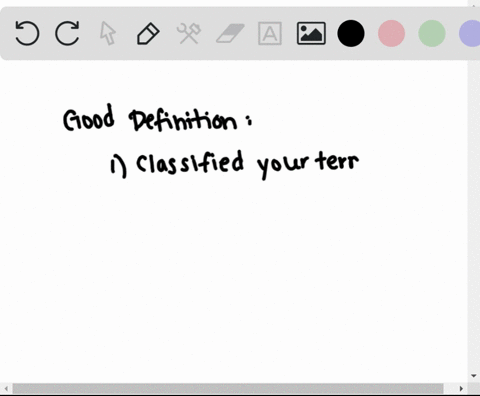
Task: Select the pointer selection tool
Action: (108, 33)
